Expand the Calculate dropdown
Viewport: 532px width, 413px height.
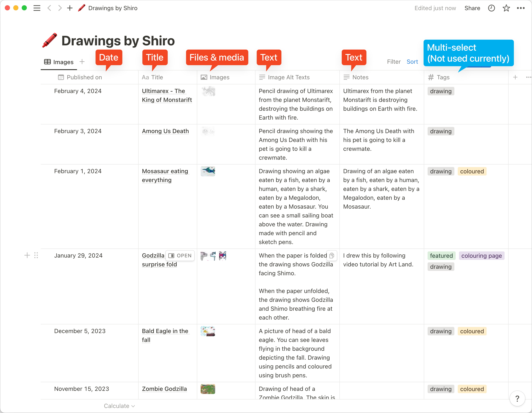119,406
